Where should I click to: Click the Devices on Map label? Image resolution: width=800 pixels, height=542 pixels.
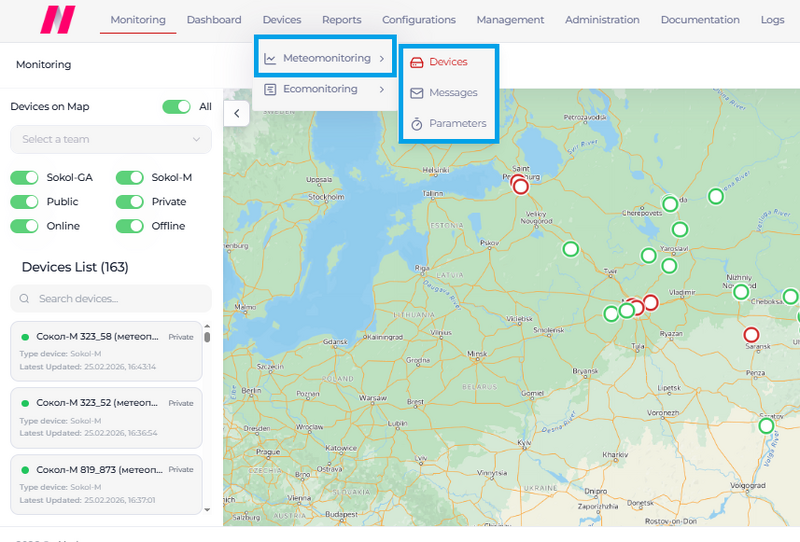click(x=49, y=107)
